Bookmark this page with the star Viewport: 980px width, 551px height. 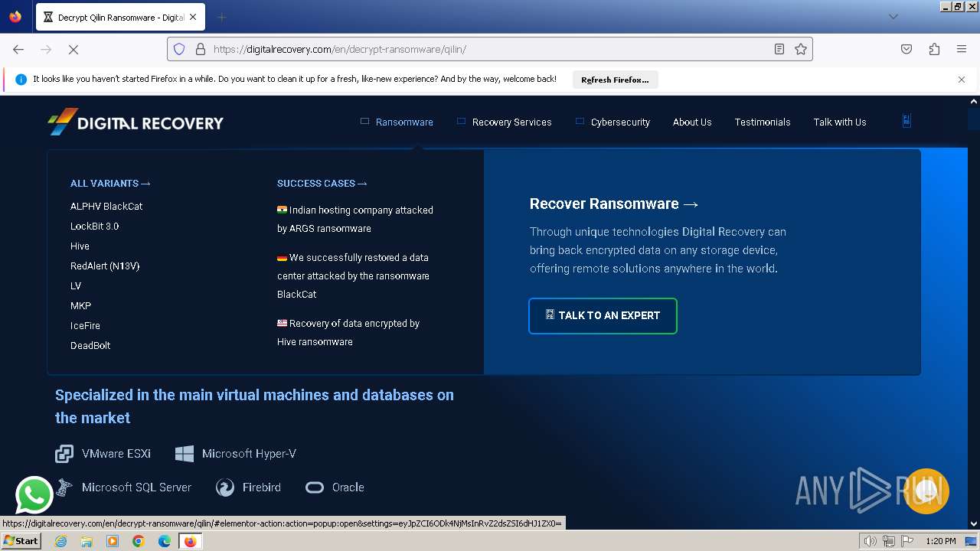(801, 49)
